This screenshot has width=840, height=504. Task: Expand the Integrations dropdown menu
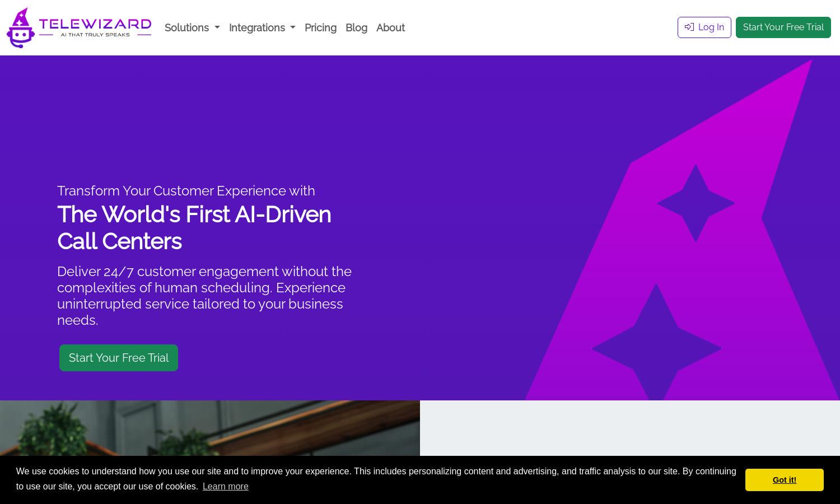(x=262, y=27)
